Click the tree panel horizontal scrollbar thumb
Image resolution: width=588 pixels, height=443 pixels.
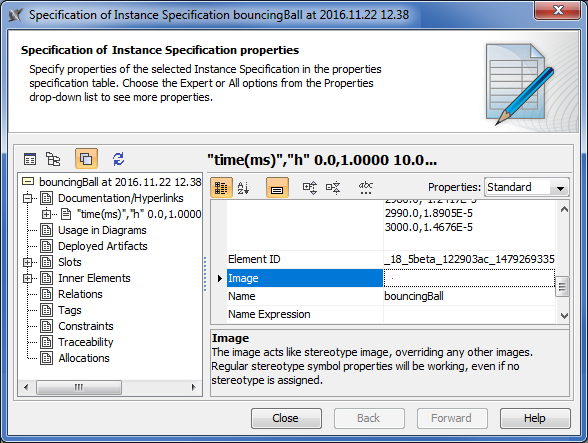[79, 387]
